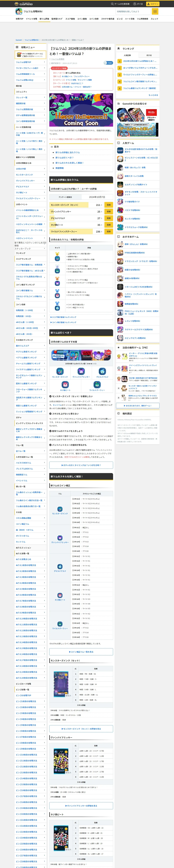Viewport: 174px width, 868px height.
Task: Click the ログイン button
Action: (x=153, y=4)
